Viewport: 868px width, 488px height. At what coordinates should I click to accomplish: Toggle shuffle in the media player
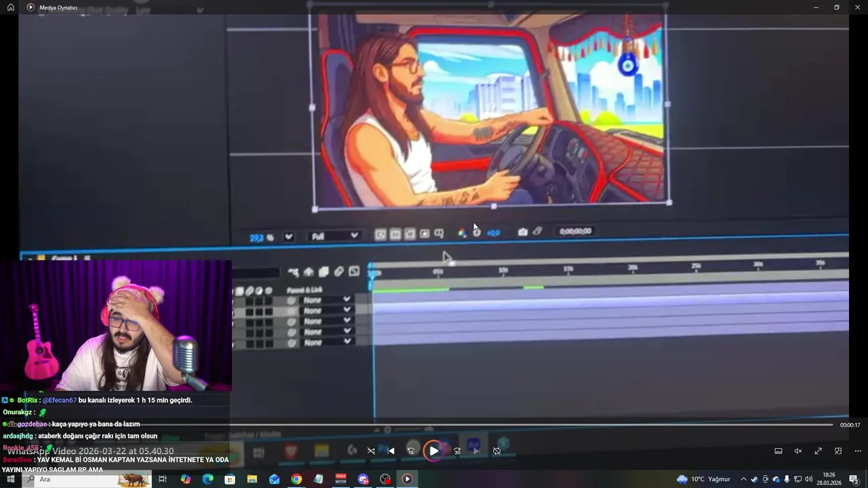371,451
